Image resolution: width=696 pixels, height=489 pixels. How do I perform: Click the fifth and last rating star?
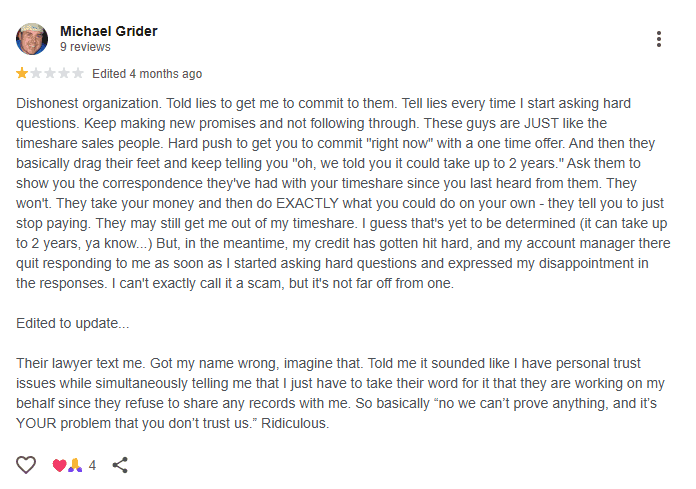pos(78,74)
